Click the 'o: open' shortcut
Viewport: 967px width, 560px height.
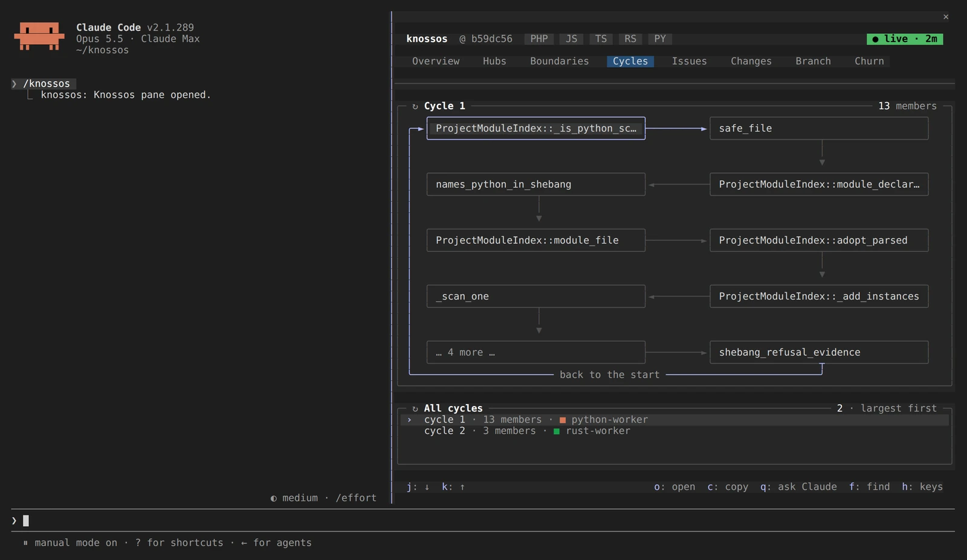point(674,487)
